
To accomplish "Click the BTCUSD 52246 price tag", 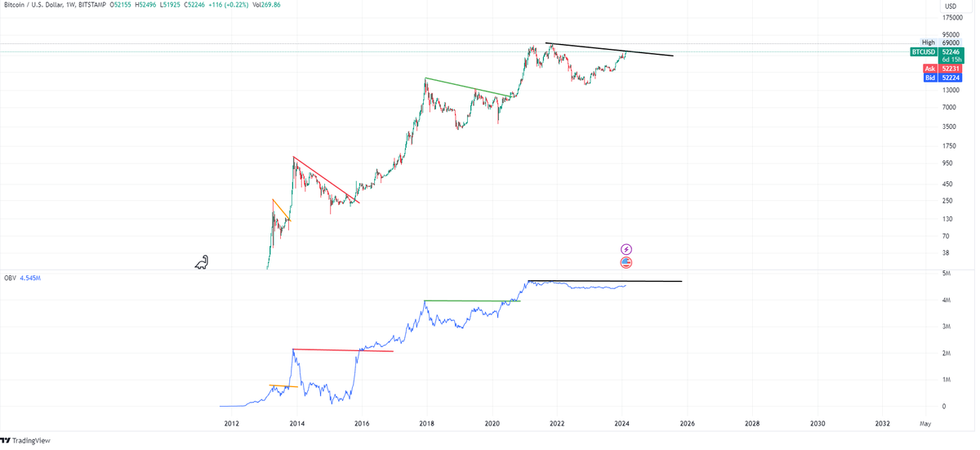I will pos(936,51).
